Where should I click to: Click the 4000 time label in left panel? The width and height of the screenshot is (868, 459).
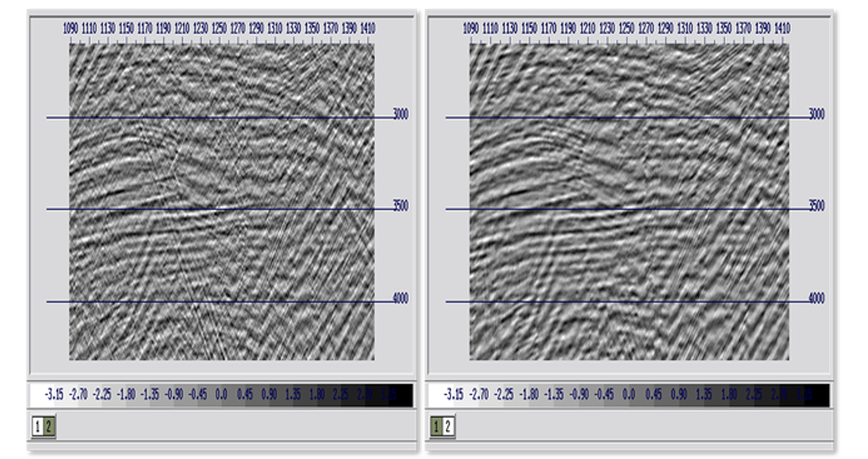pos(400,299)
